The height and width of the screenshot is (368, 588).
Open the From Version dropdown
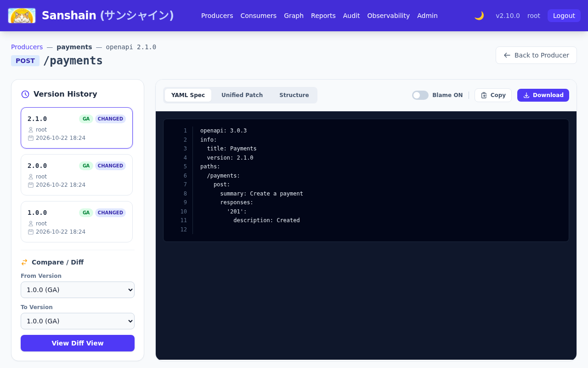[78, 290]
